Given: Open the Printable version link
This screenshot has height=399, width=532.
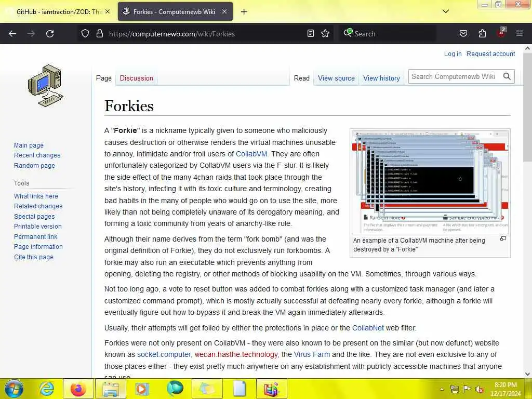Looking at the screenshot, I should pyautogui.click(x=38, y=227).
